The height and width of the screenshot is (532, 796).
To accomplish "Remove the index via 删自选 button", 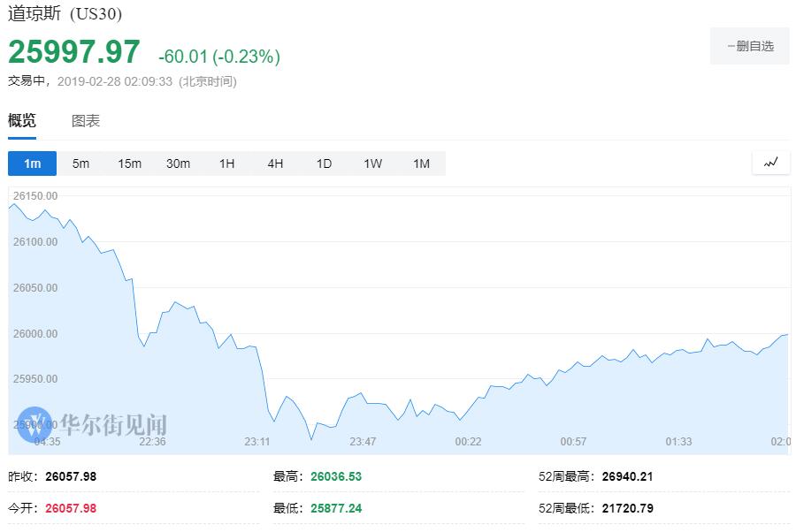I will (749, 46).
